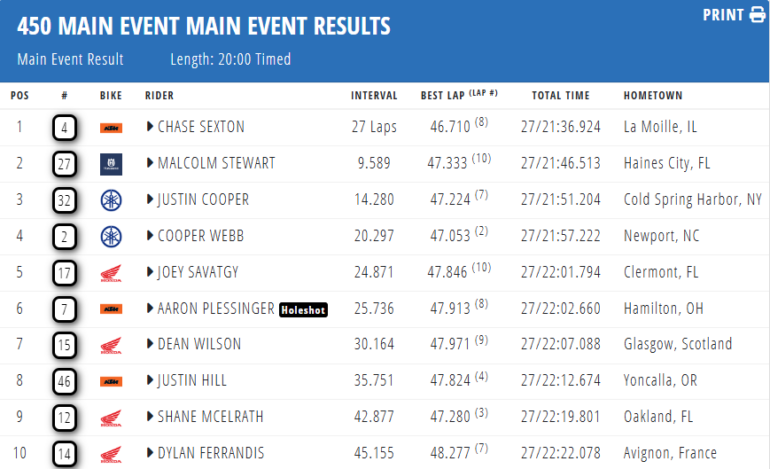
Task: Click Yamaha logo in Cooper Webb's row
Action: coord(110,236)
